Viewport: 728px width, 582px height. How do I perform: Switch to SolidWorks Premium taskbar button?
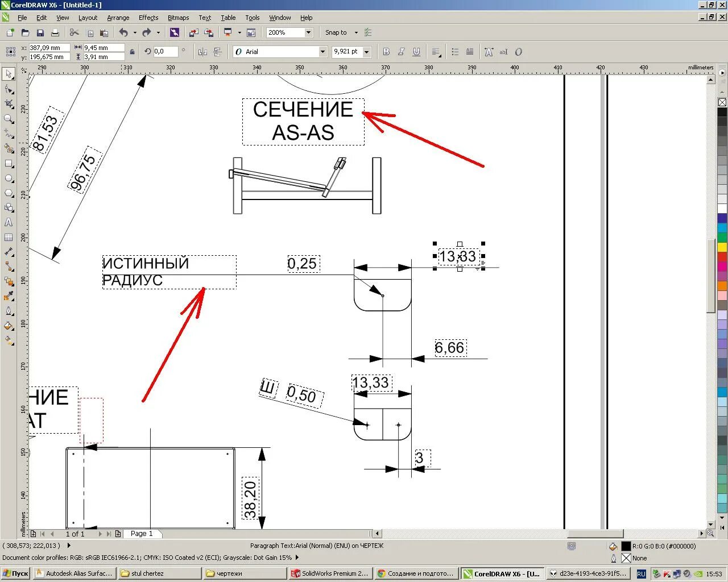point(330,573)
